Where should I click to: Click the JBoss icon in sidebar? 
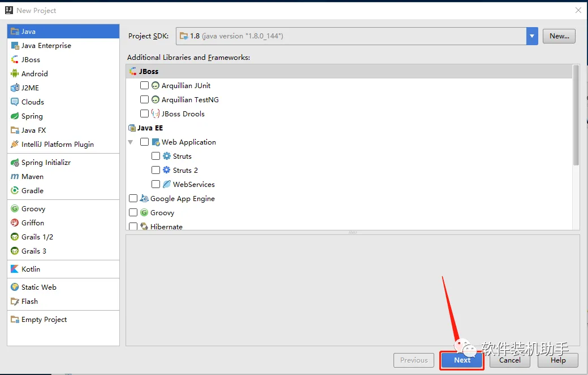pos(15,59)
